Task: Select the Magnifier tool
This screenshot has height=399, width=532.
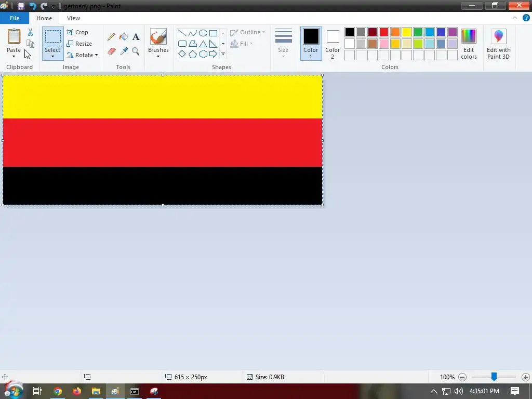Action: click(136, 51)
